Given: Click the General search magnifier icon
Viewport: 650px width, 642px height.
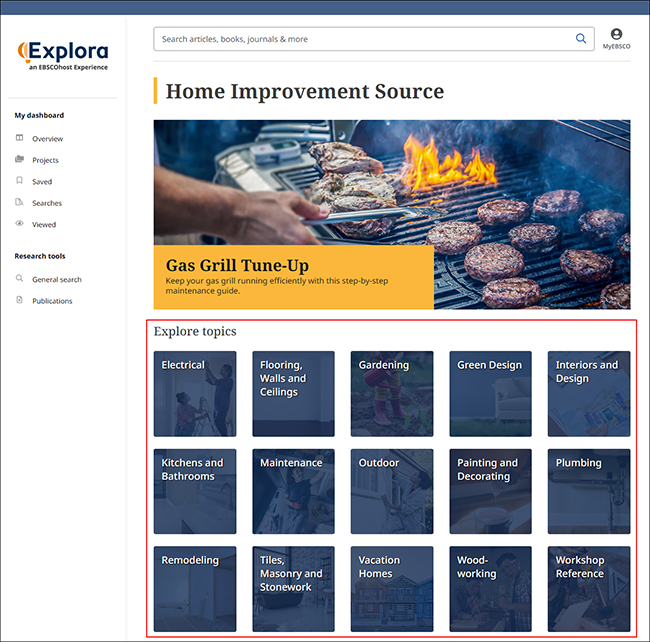Looking at the screenshot, I should tap(19, 278).
